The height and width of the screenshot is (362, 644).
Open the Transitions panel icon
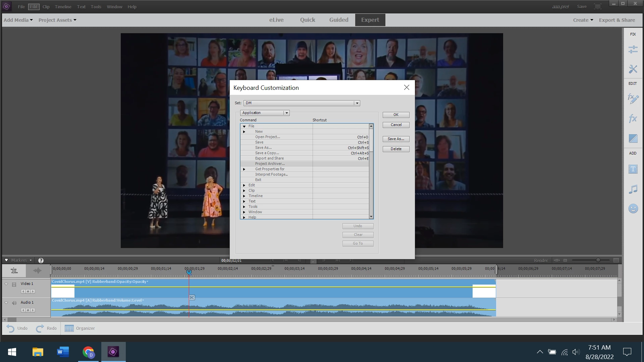click(x=633, y=138)
